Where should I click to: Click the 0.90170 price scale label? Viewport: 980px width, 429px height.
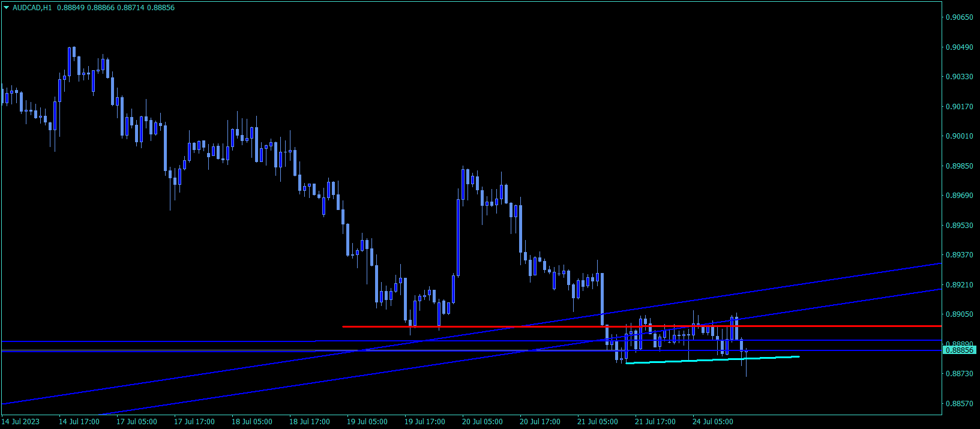point(960,107)
